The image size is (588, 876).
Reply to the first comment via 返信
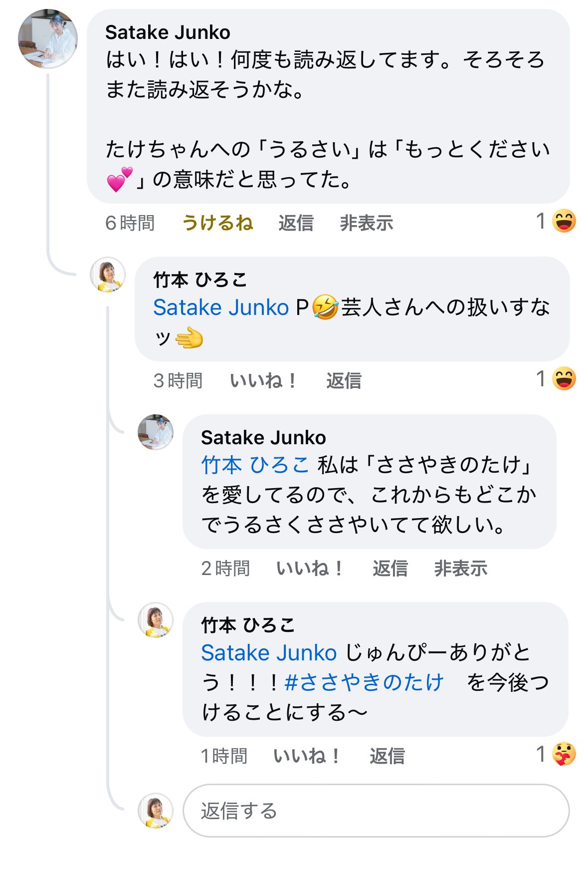(296, 223)
